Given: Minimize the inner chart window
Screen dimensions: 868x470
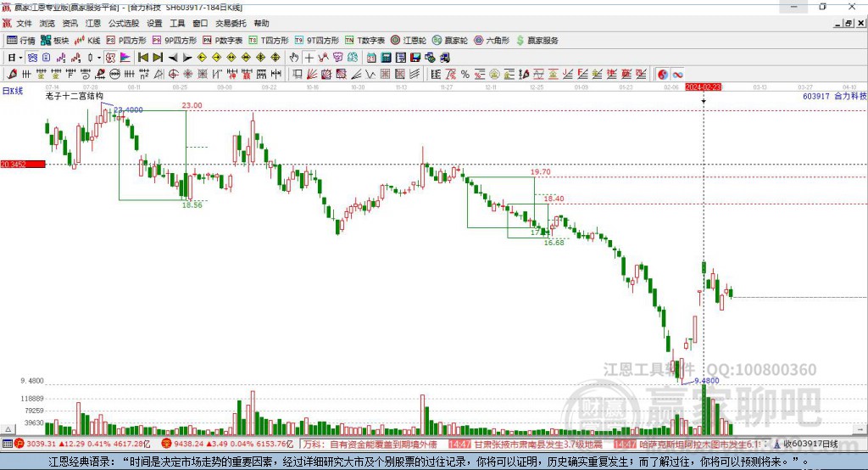Looking at the screenshot, I should 837,23.
